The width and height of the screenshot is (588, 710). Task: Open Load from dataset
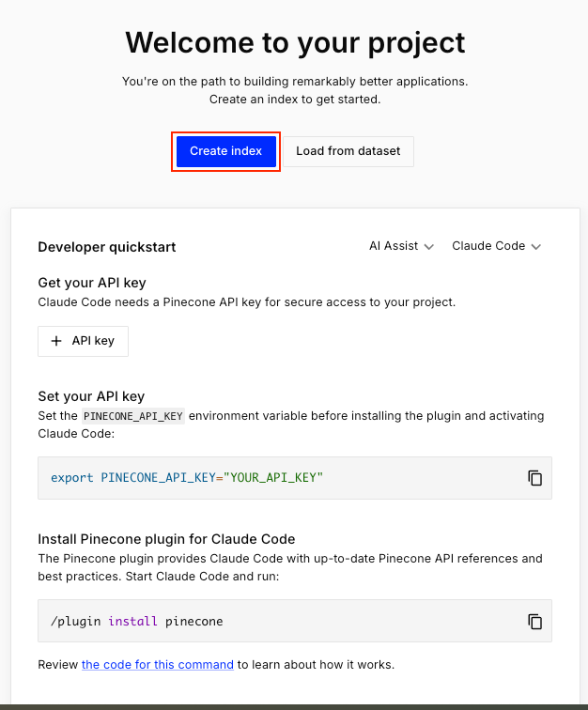348,151
